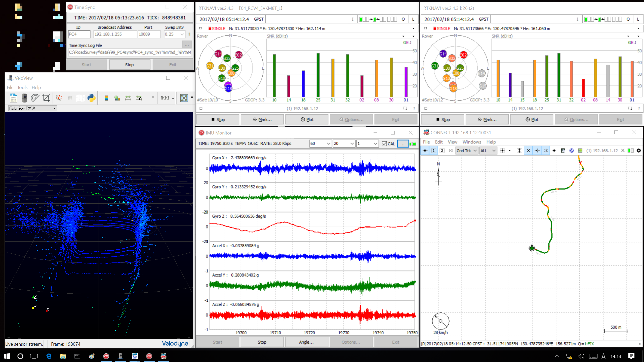The height and width of the screenshot is (362, 644).
Task: Open RTKPLOT options gear icon
Action: point(639,151)
